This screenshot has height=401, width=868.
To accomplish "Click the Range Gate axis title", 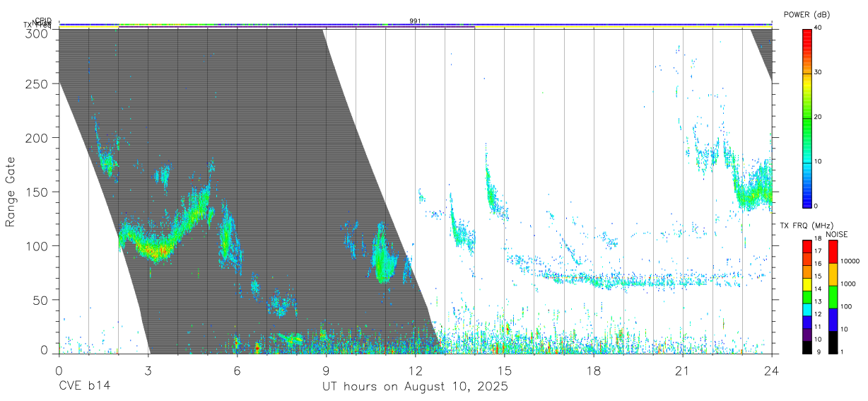I will 11,192.
